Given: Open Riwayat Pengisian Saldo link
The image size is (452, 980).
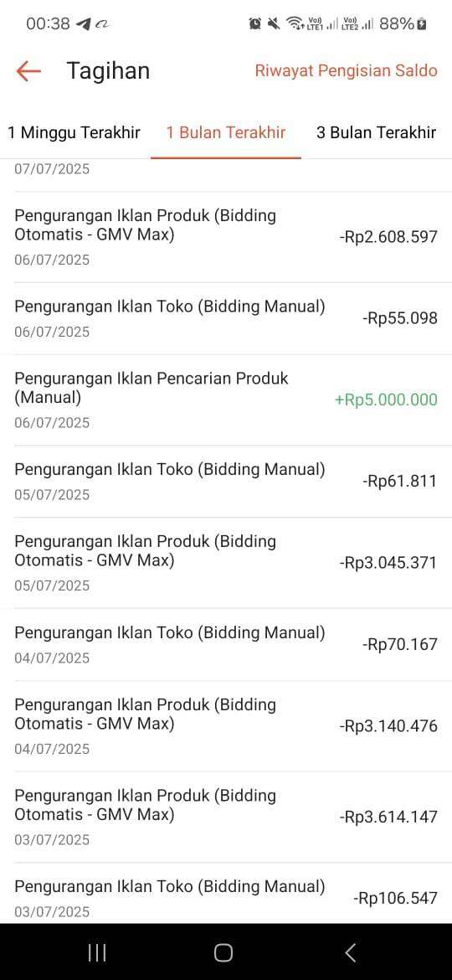Looking at the screenshot, I should (346, 70).
